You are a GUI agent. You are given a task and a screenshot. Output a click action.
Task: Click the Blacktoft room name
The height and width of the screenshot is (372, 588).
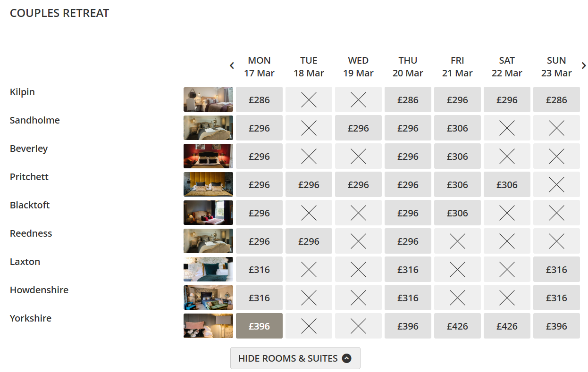30,205
